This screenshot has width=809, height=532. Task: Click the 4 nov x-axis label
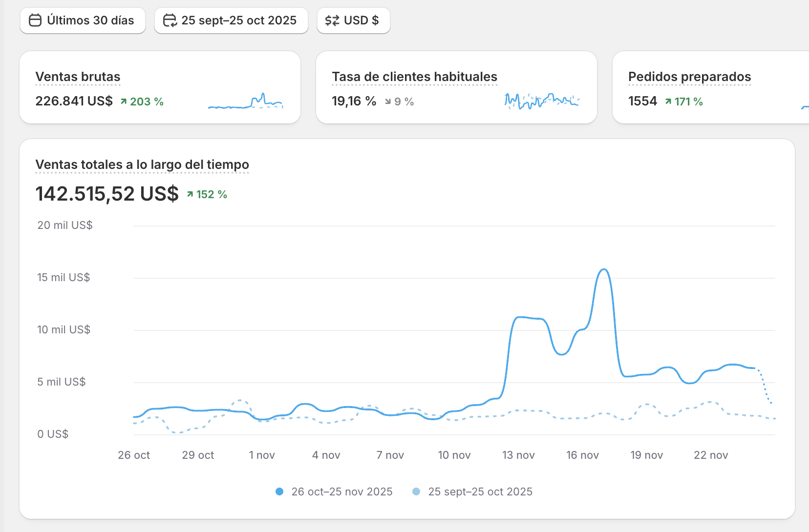click(326, 455)
